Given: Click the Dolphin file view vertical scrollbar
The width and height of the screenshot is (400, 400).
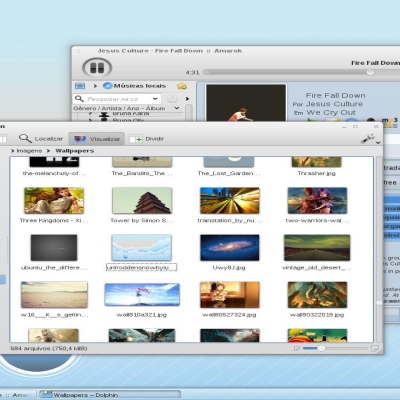Looking at the screenshot, I should [x=379, y=250].
